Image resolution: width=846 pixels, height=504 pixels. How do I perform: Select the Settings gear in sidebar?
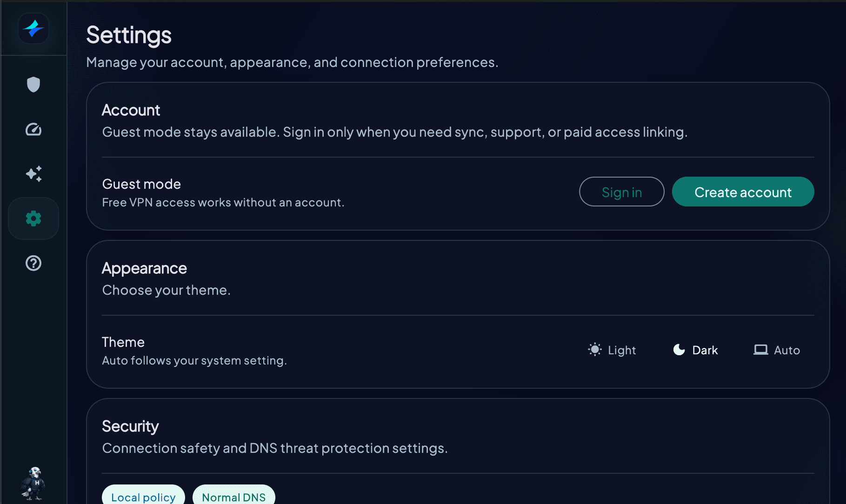coord(33,219)
